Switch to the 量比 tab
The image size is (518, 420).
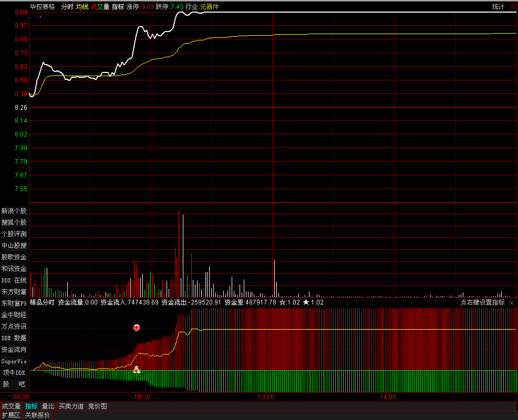click(48, 406)
